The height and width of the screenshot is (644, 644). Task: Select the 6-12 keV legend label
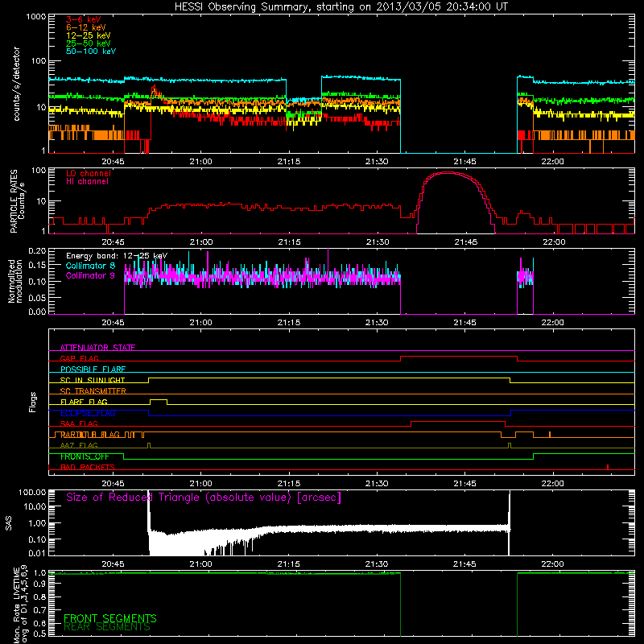(x=86, y=27)
